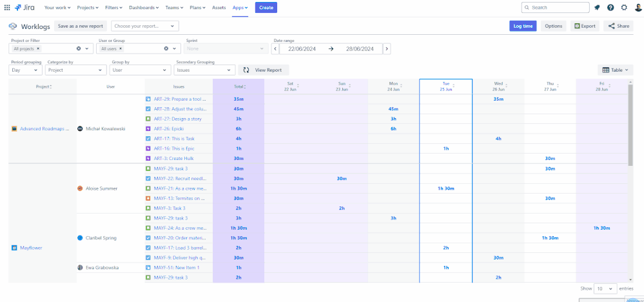This screenshot has width=644, height=302.
Task: Expand the Period grouping Day dropdown
Action: [x=24, y=70]
